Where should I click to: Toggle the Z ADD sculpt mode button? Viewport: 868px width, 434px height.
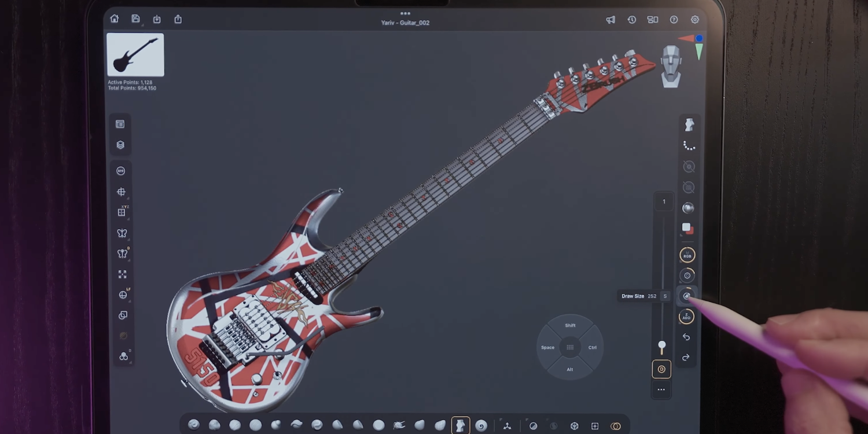coord(686,317)
